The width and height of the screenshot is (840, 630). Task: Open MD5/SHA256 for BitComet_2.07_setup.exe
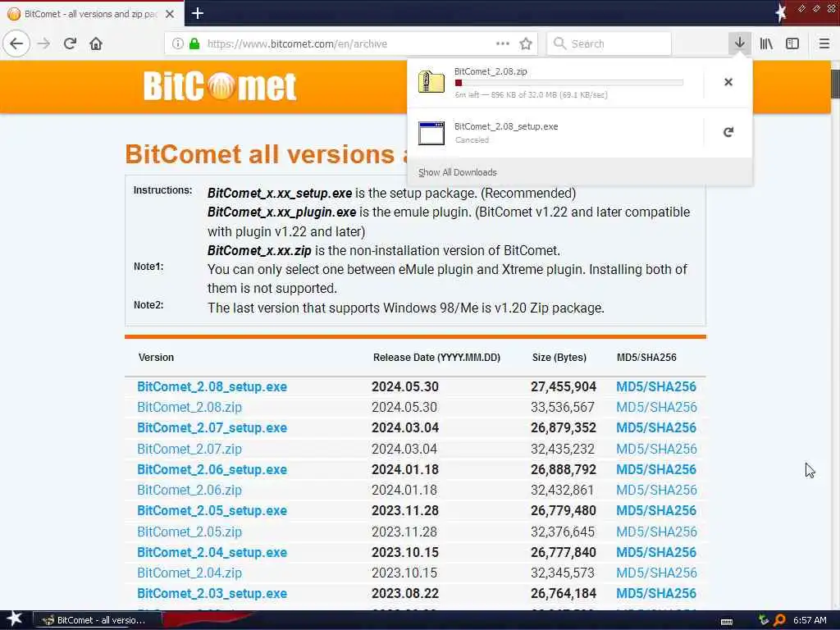(x=656, y=428)
